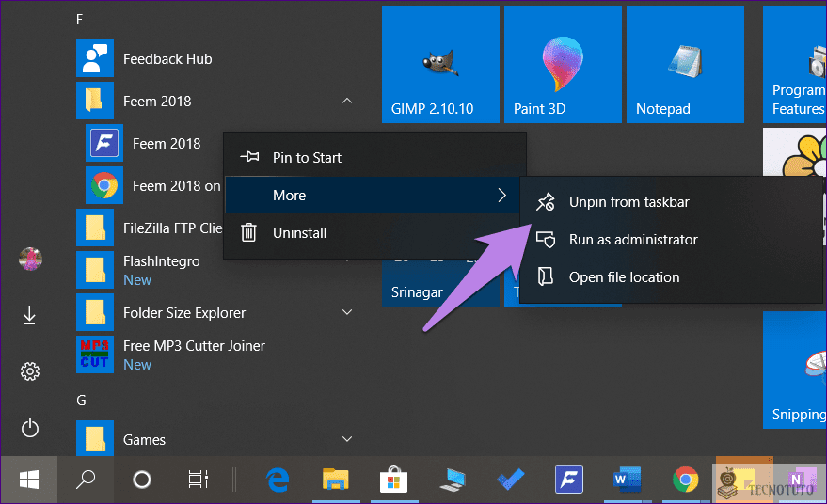Open the Snipping tile
827x504 pixels.
[x=795, y=370]
